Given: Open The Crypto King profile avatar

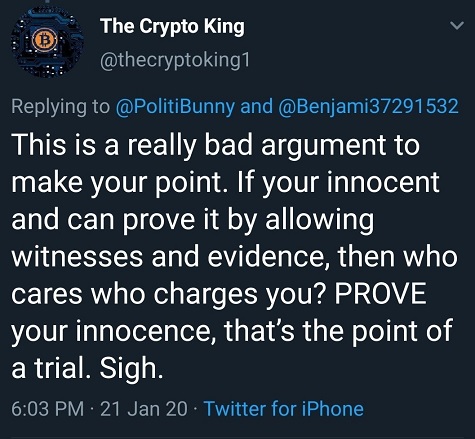Looking at the screenshot, I should (47, 42).
